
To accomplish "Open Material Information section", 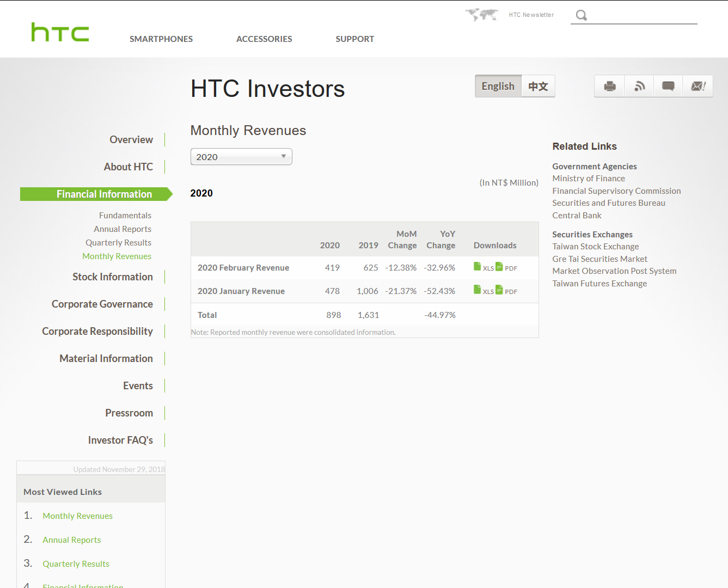I will (106, 359).
